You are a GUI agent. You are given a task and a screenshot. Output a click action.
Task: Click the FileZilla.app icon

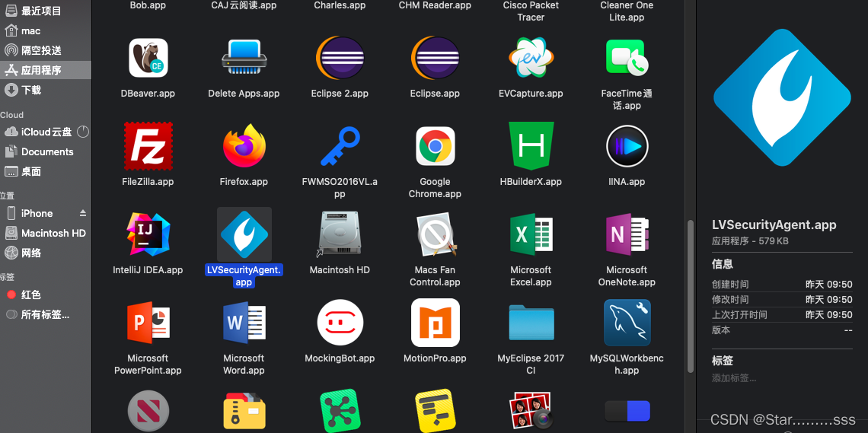(148, 146)
